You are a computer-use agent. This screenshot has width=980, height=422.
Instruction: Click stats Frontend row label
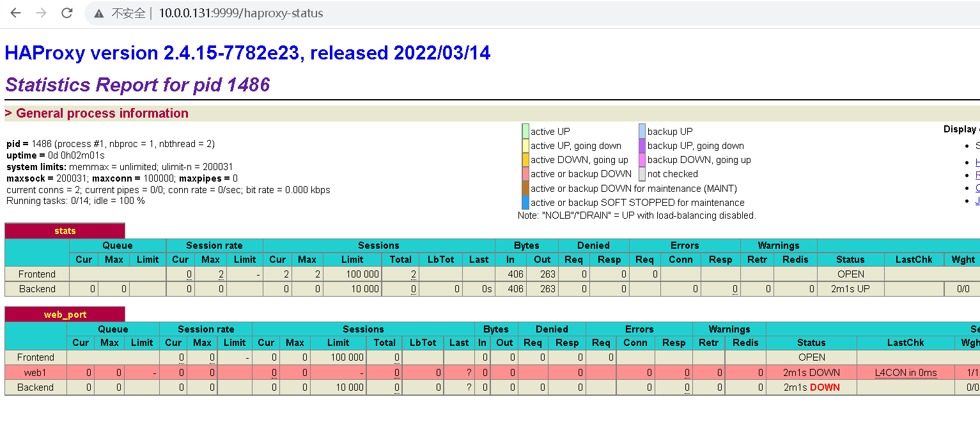click(x=37, y=274)
